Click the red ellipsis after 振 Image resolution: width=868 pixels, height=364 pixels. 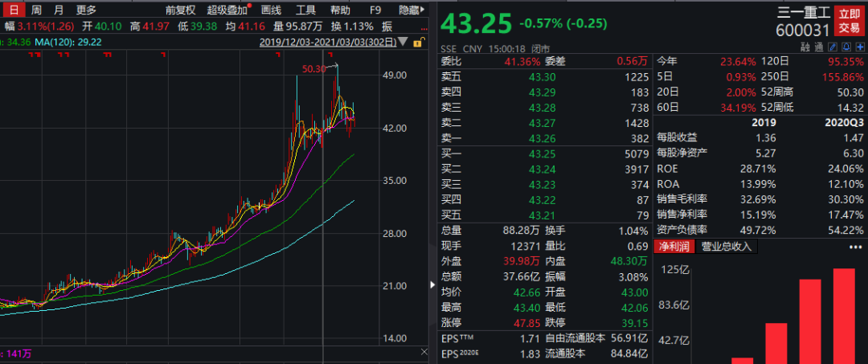click(x=424, y=27)
